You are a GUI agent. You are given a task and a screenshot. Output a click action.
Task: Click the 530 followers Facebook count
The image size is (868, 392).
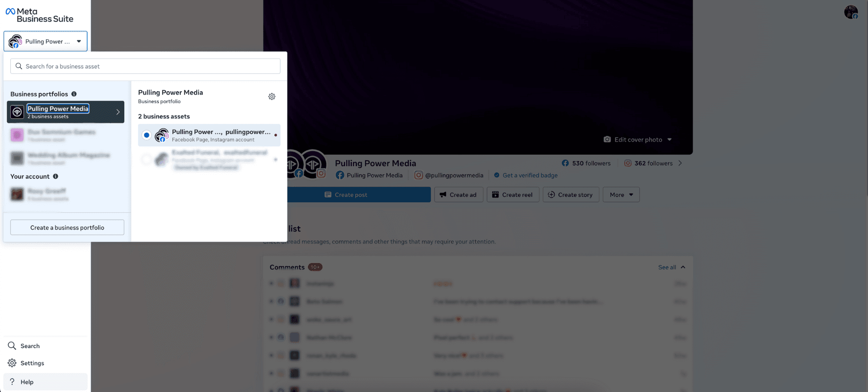tap(586, 163)
